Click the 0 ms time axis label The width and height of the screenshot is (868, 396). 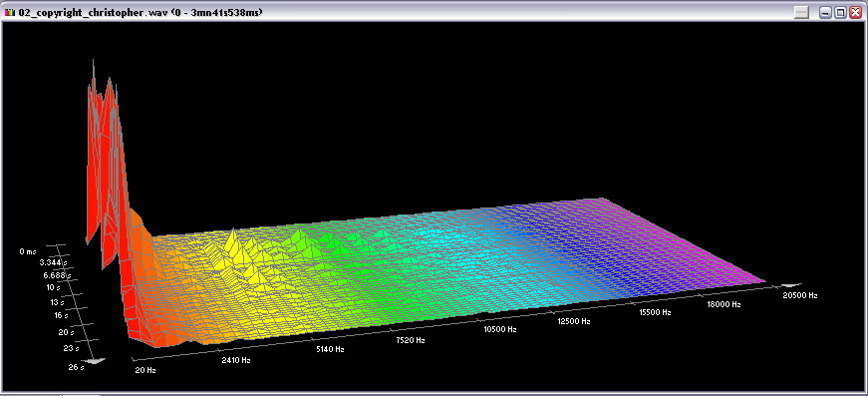(27, 251)
